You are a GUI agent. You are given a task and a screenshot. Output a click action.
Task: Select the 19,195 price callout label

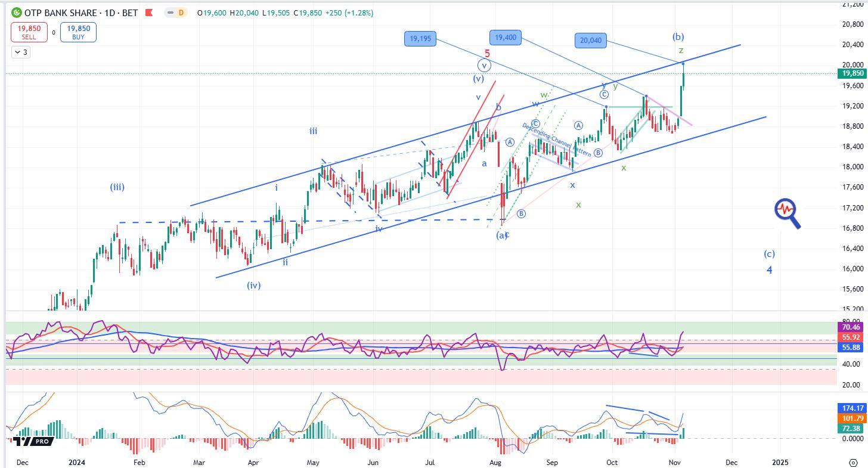click(420, 39)
